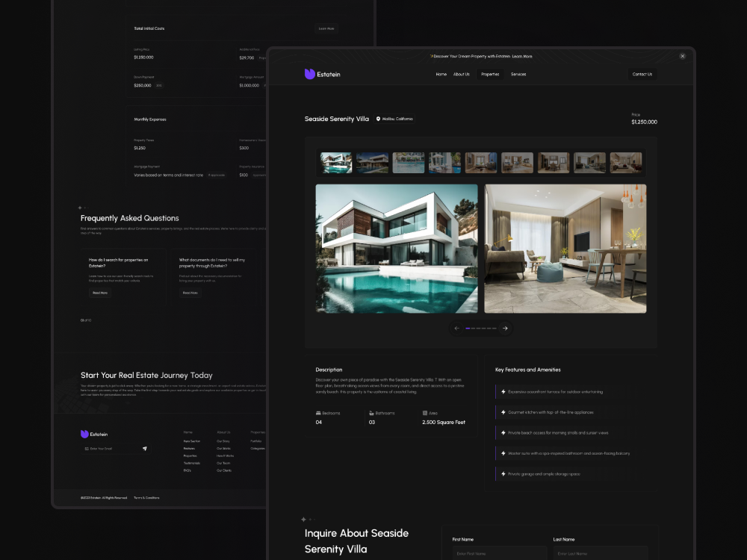Click the send arrow in the email field
This screenshot has height=560, width=747.
pos(144,449)
